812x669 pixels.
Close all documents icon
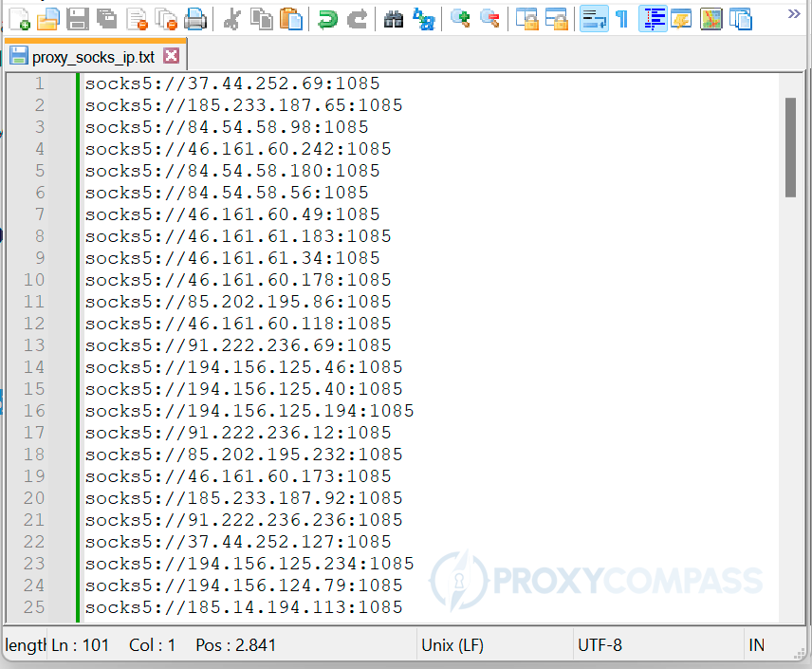click(166, 19)
